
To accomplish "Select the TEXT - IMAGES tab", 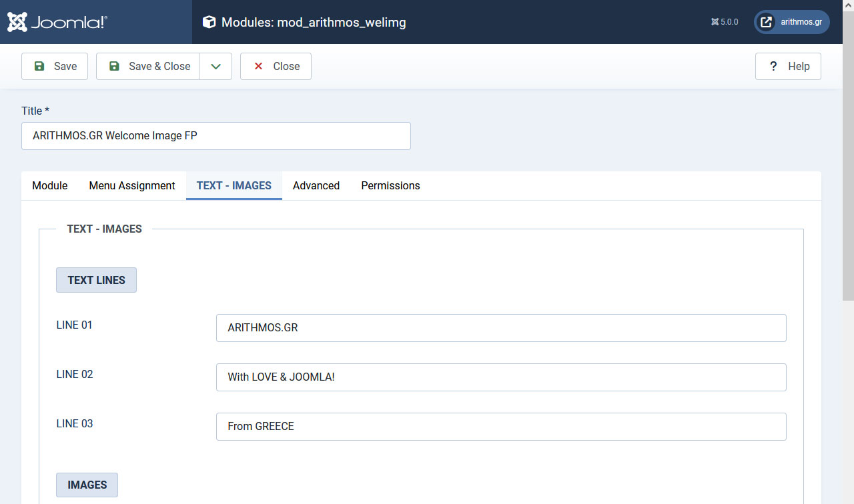I will [x=234, y=185].
